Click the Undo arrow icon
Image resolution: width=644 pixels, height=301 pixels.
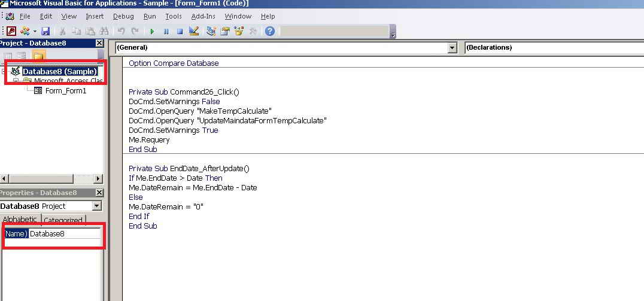[x=121, y=31]
